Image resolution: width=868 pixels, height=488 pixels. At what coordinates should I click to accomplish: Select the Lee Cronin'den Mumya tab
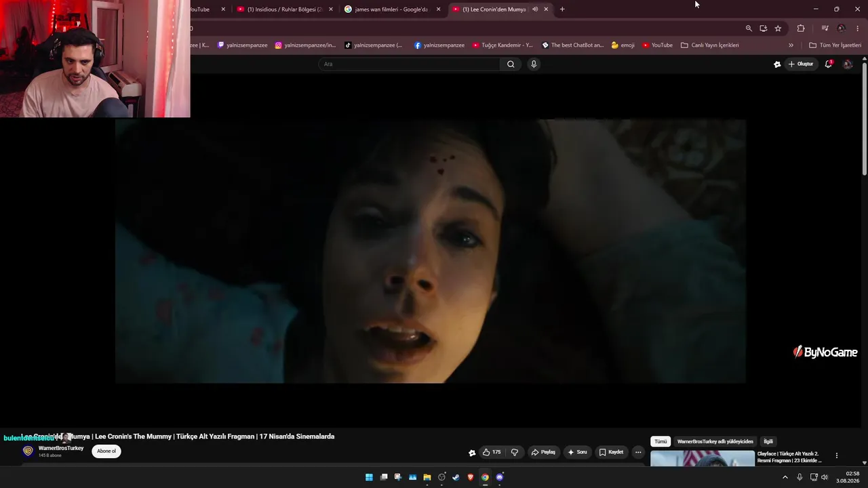pyautogui.click(x=500, y=9)
